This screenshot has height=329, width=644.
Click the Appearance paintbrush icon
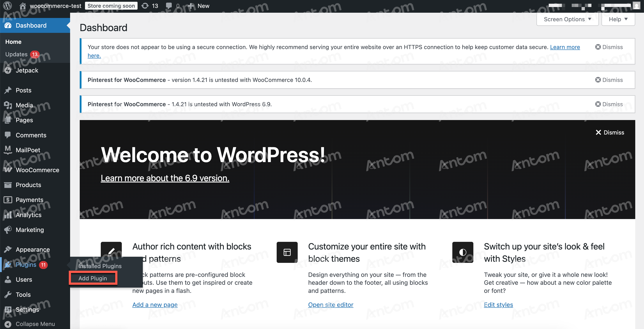(x=8, y=249)
